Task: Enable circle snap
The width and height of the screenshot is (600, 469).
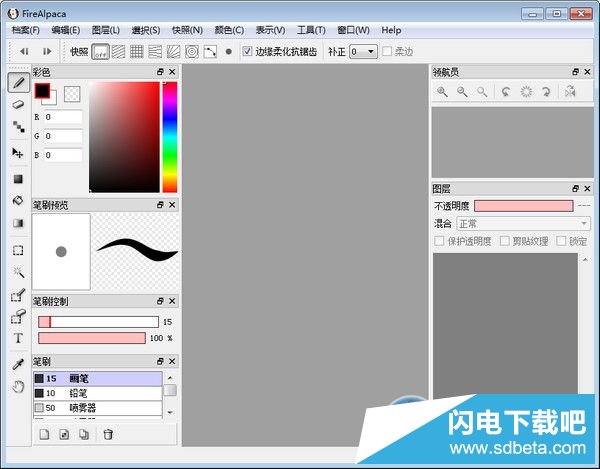Action: point(192,52)
